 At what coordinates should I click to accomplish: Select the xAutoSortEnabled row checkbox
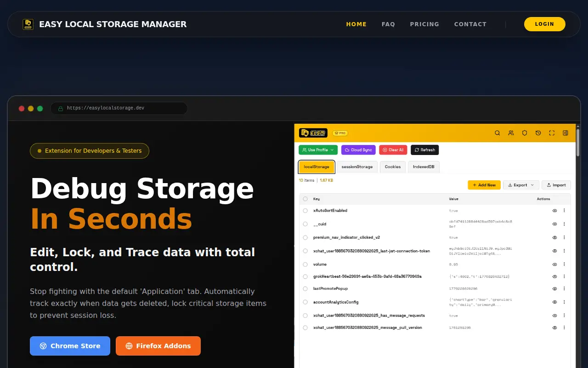pos(305,211)
